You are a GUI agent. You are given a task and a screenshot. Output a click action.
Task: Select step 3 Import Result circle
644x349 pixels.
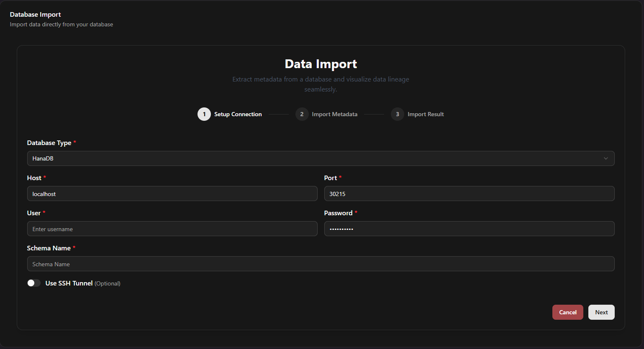tap(398, 114)
